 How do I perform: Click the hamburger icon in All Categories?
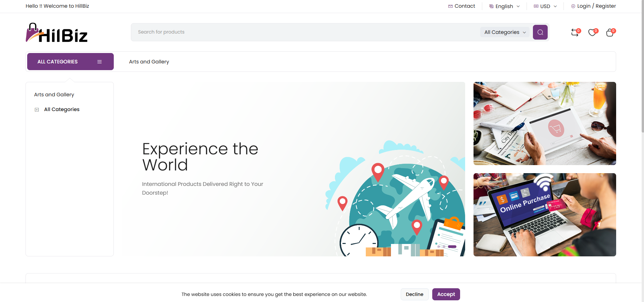click(99, 62)
